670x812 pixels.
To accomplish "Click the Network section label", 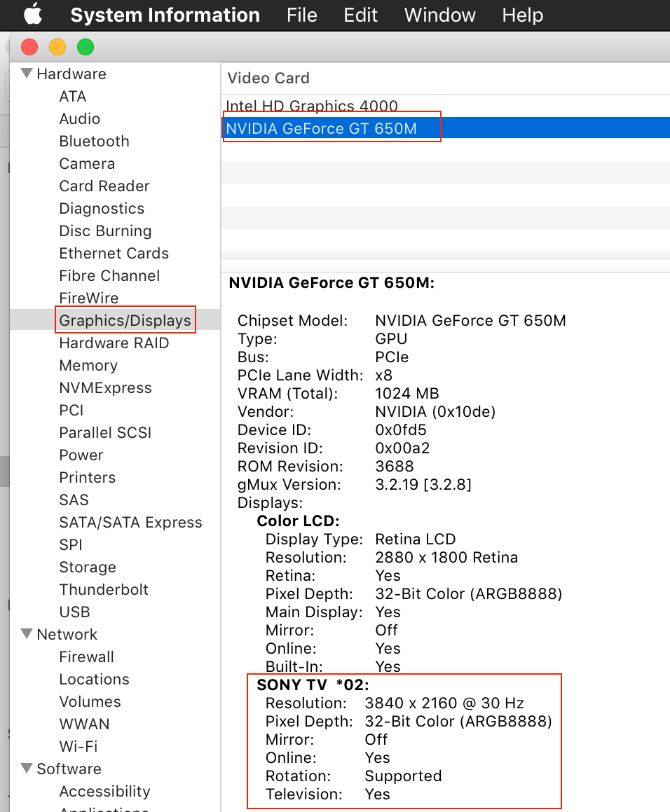I will click(x=67, y=634).
